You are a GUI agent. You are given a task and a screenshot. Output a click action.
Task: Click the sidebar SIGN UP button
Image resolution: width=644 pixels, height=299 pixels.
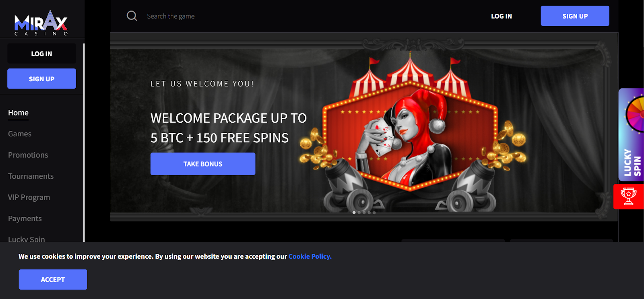(41, 78)
